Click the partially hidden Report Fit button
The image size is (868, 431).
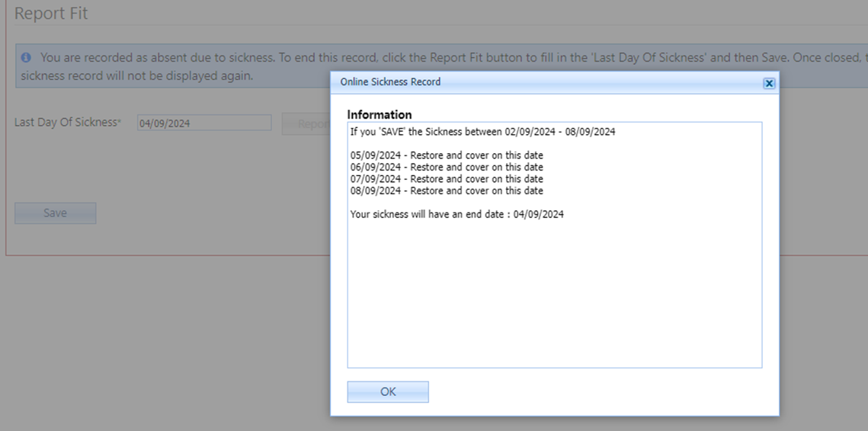tap(305, 124)
